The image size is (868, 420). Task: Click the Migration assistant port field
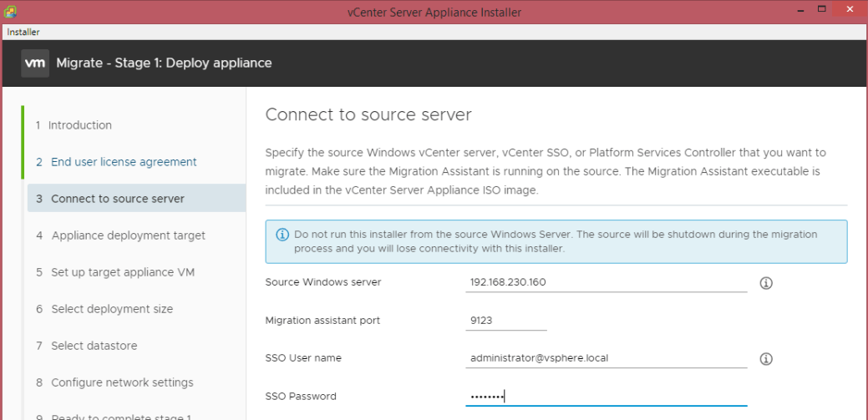(505, 321)
